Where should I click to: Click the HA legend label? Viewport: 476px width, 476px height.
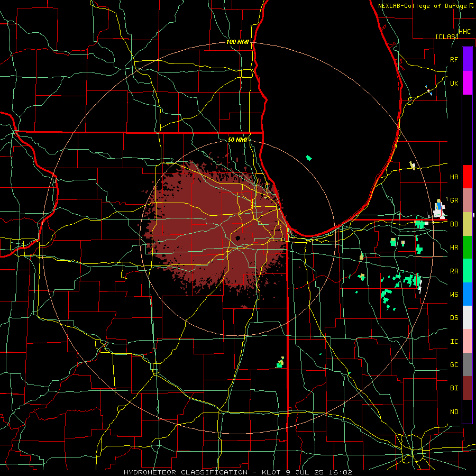tap(454, 177)
